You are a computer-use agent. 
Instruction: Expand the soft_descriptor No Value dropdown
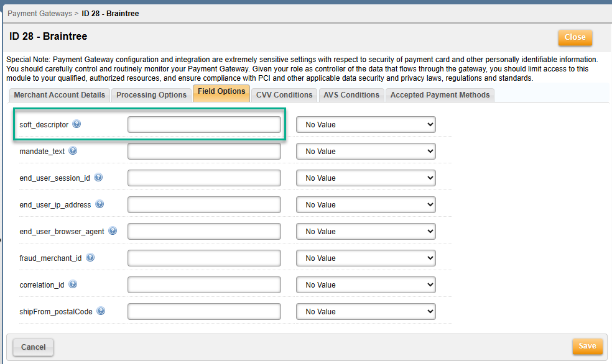(366, 125)
